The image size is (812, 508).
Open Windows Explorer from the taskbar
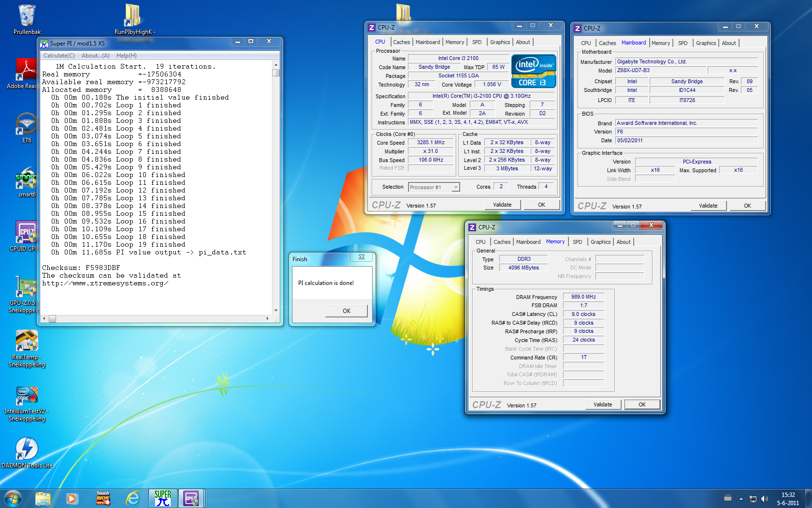pyautogui.click(x=43, y=498)
